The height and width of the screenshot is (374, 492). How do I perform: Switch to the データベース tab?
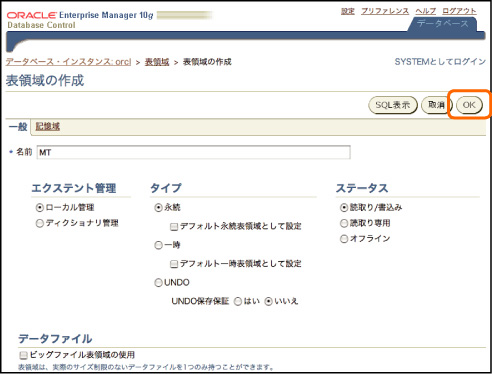tap(443, 24)
